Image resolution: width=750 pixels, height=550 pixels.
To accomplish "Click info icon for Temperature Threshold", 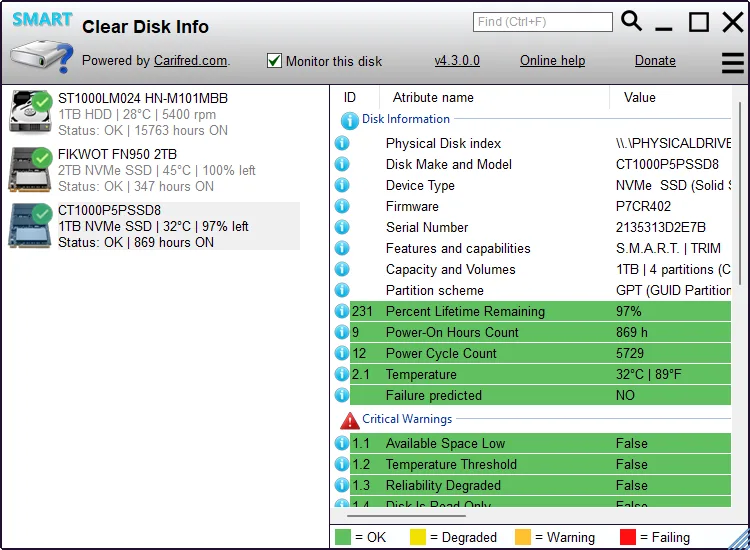I will coord(342,464).
